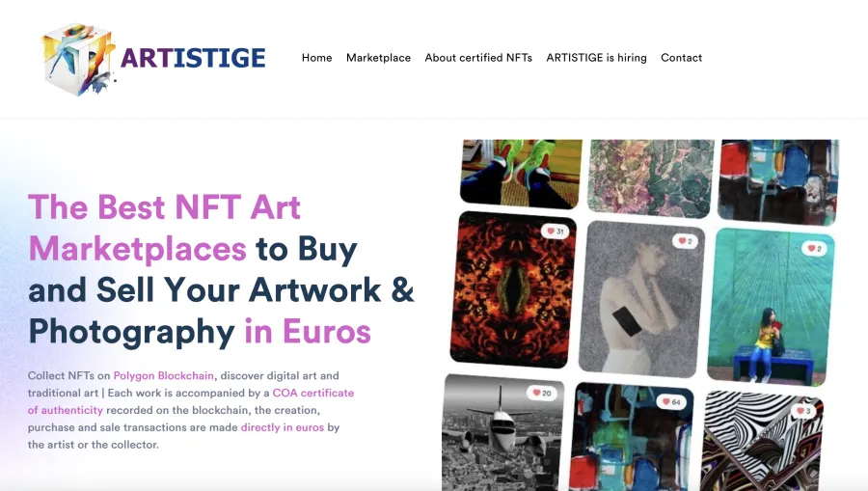Screen dimensions: 868x491
Task: Go to the Marketplace page
Action: [378, 58]
